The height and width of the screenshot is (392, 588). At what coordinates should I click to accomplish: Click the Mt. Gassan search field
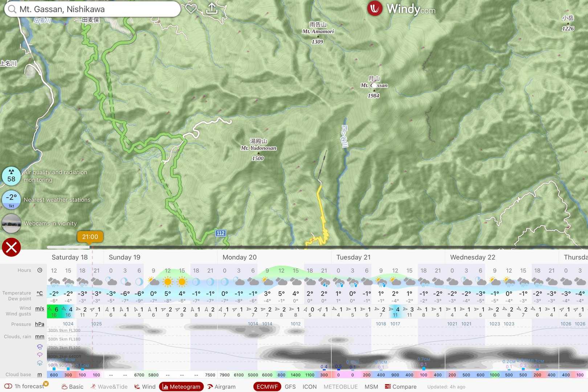click(x=93, y=9)
